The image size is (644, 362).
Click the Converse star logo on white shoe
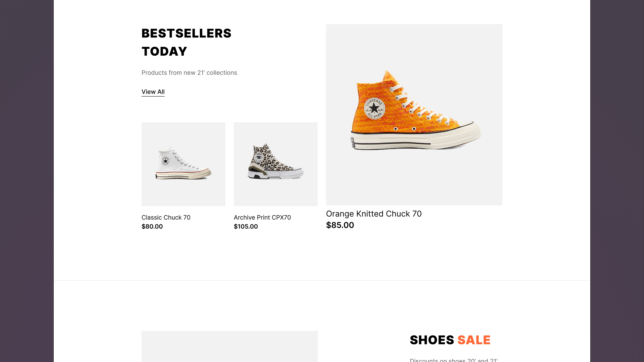click(165, 161)
